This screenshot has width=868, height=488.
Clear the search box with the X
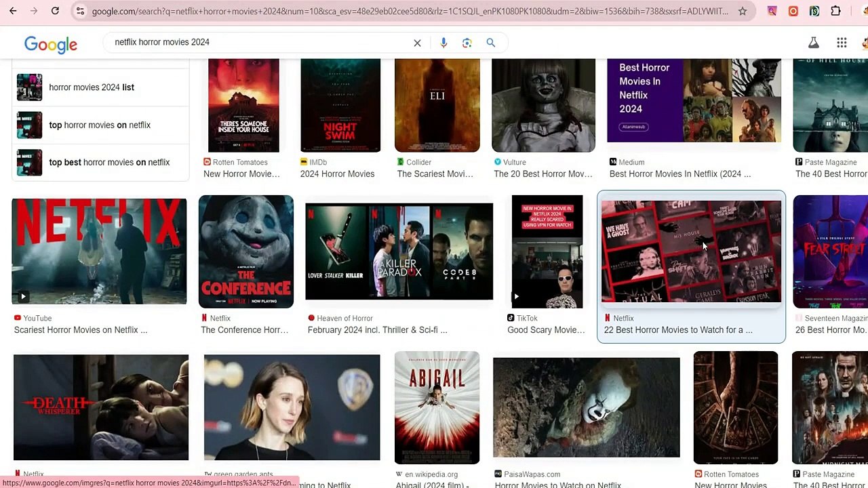417,43
